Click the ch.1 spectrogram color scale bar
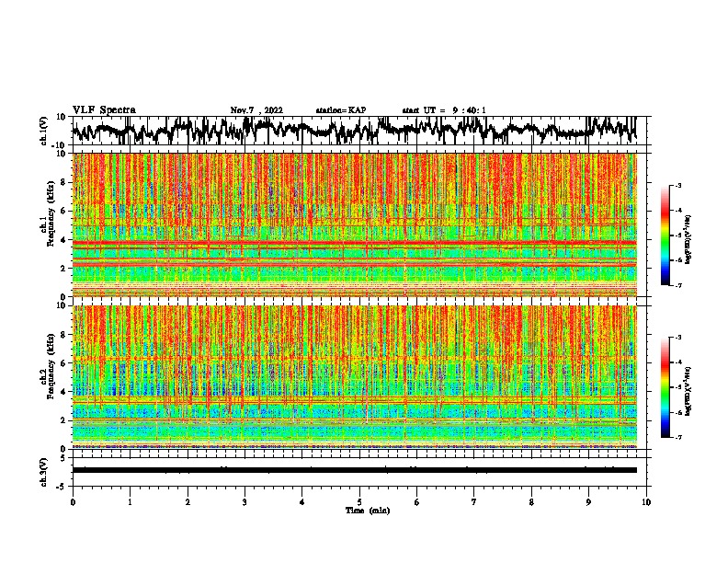 point(665,236)
